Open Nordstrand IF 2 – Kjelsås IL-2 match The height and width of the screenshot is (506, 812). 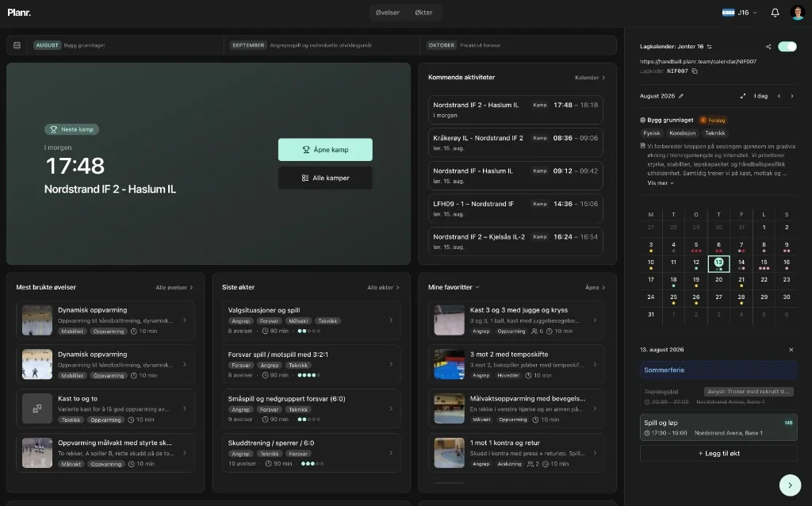pos(515,241)
